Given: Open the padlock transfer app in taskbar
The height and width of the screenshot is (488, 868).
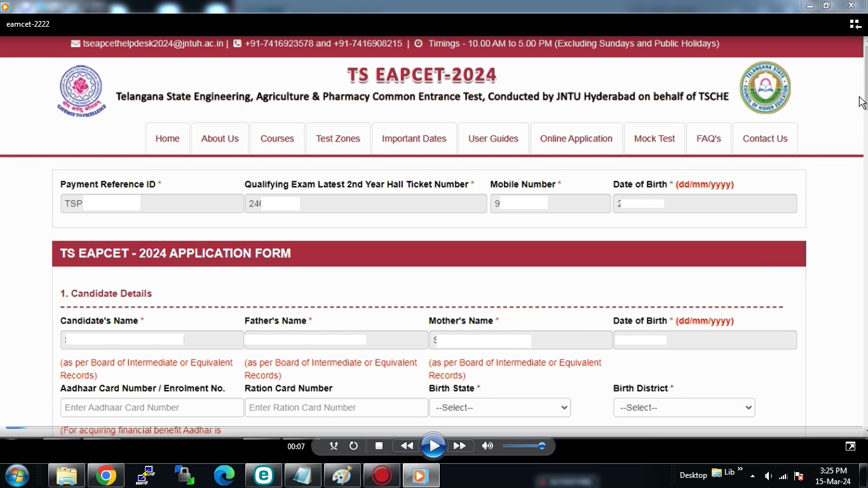Looking at the screenshot, I should pos(185,475).
